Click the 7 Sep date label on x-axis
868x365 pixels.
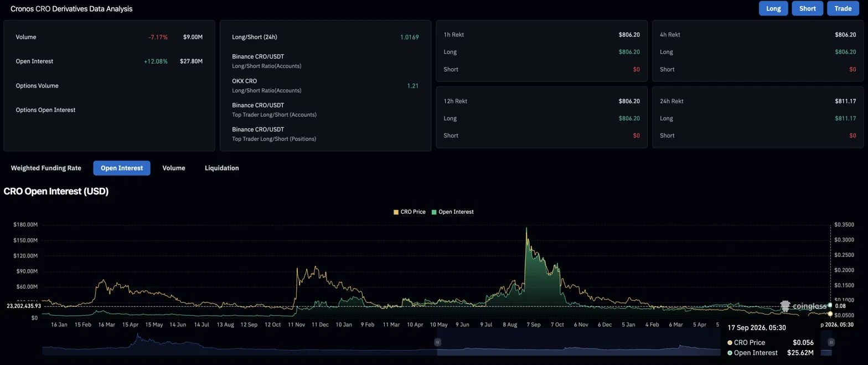(534, 325)
